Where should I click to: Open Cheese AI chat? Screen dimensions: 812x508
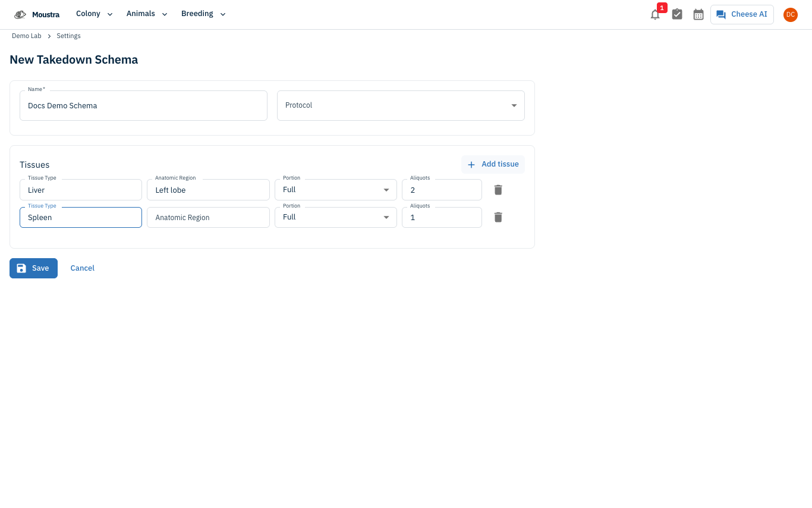click(742, 14)
